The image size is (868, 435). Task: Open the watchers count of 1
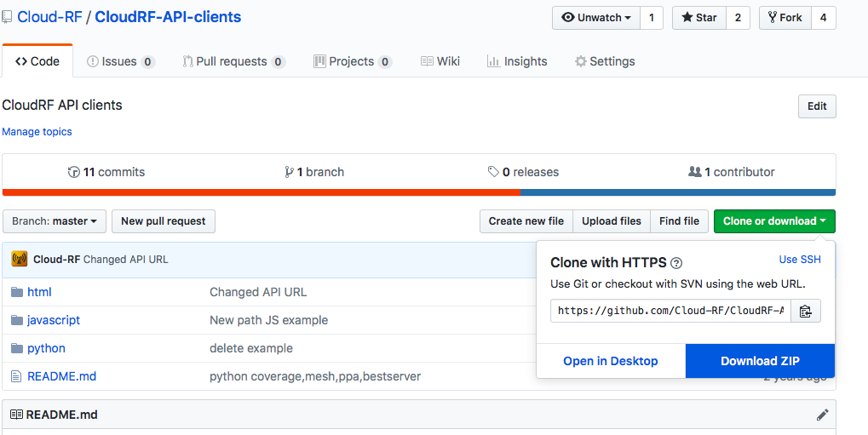point(652,18)
